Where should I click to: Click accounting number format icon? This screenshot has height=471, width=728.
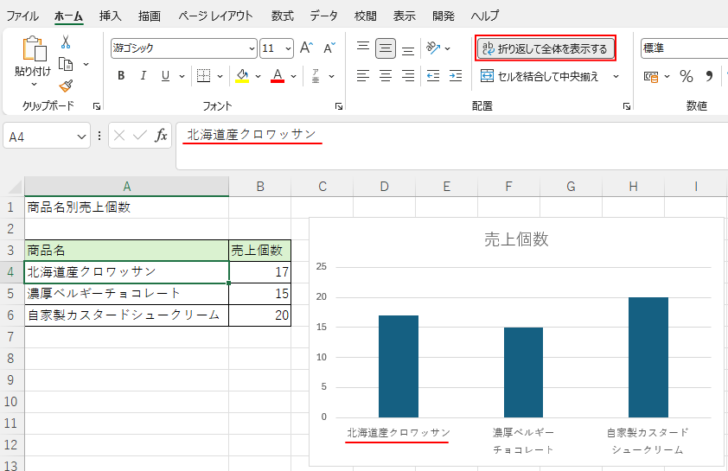(x=651, y=76)
